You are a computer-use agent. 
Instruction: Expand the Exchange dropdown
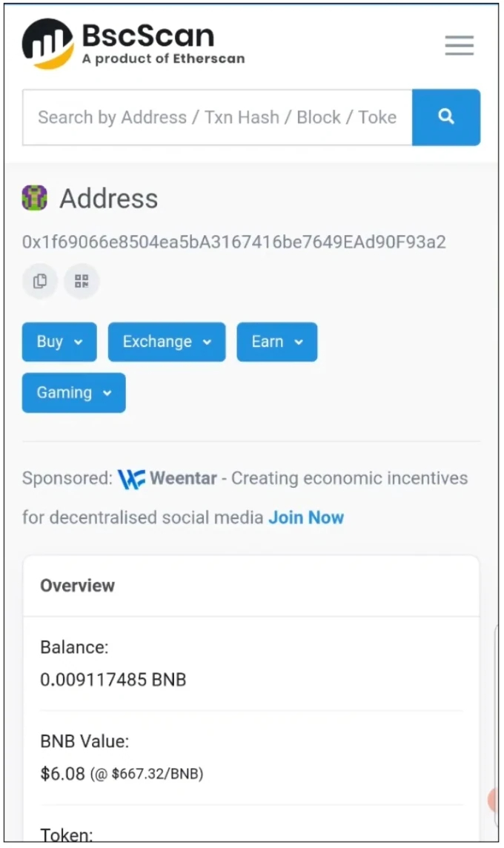167,342
